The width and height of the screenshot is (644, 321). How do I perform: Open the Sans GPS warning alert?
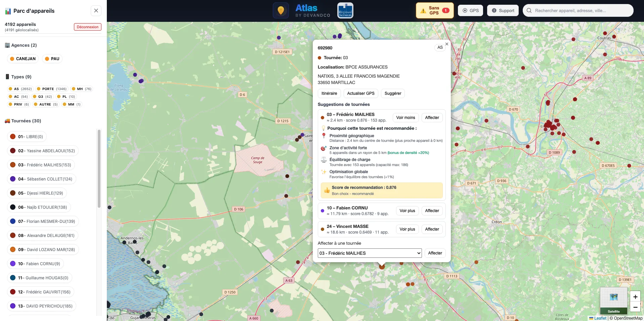tap(434, 10)
